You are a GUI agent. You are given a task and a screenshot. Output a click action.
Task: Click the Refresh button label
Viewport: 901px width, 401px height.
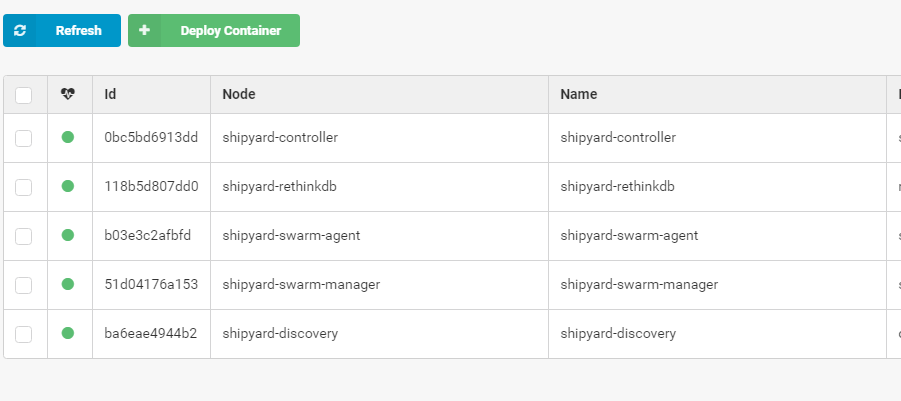[79, 30]
